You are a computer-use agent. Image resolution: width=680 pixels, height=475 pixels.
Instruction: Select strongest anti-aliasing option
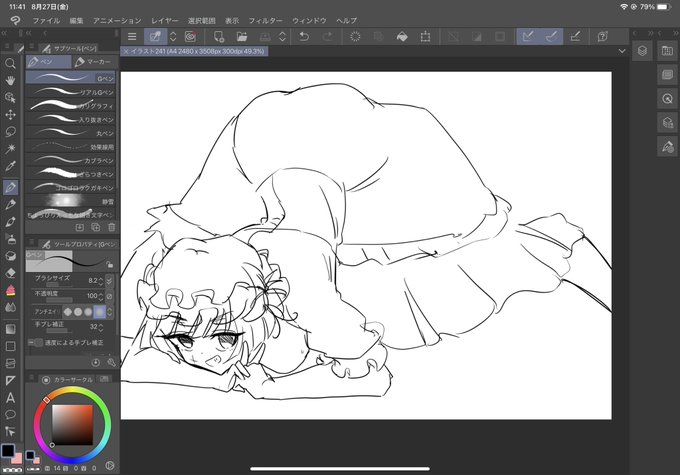tap(99, 311)
